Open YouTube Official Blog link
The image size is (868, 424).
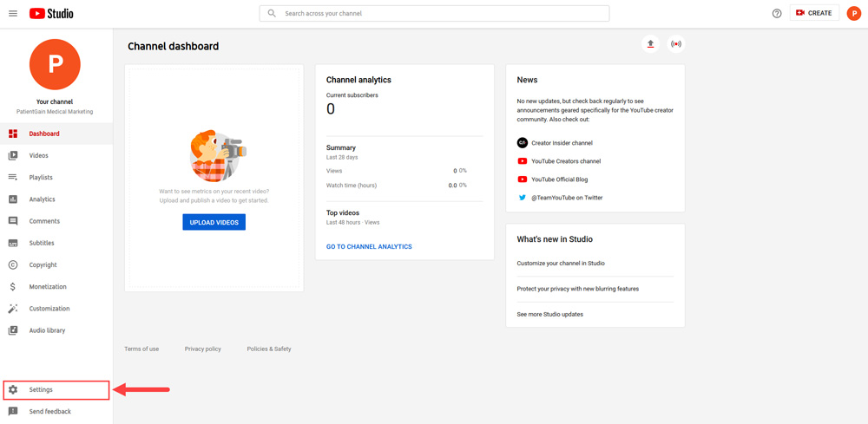[560, 179]
